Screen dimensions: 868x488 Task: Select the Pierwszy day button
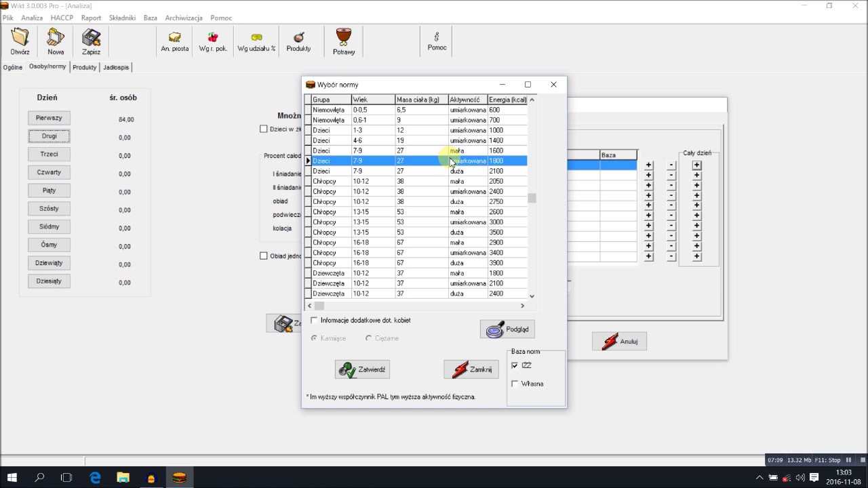point(49,118)
